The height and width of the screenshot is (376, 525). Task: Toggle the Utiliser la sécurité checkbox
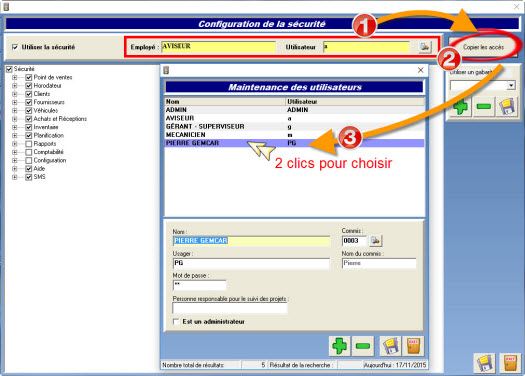click(15, 47)
